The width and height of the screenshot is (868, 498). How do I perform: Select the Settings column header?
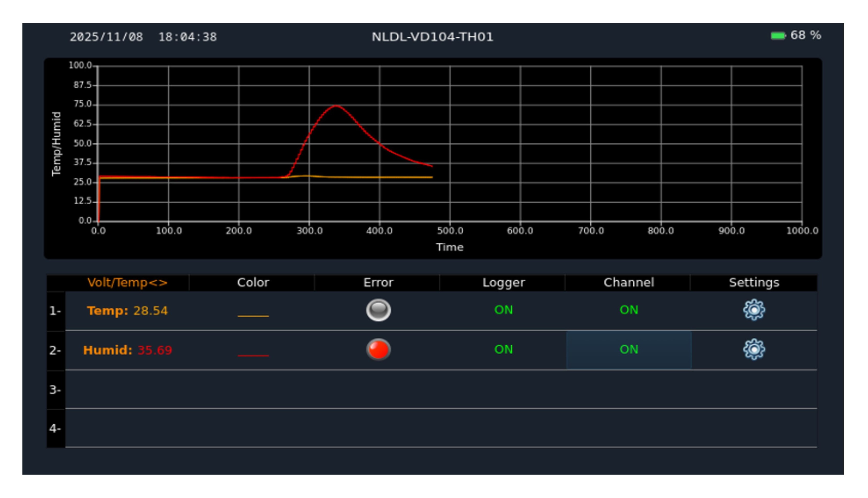[x=754, y=283]
